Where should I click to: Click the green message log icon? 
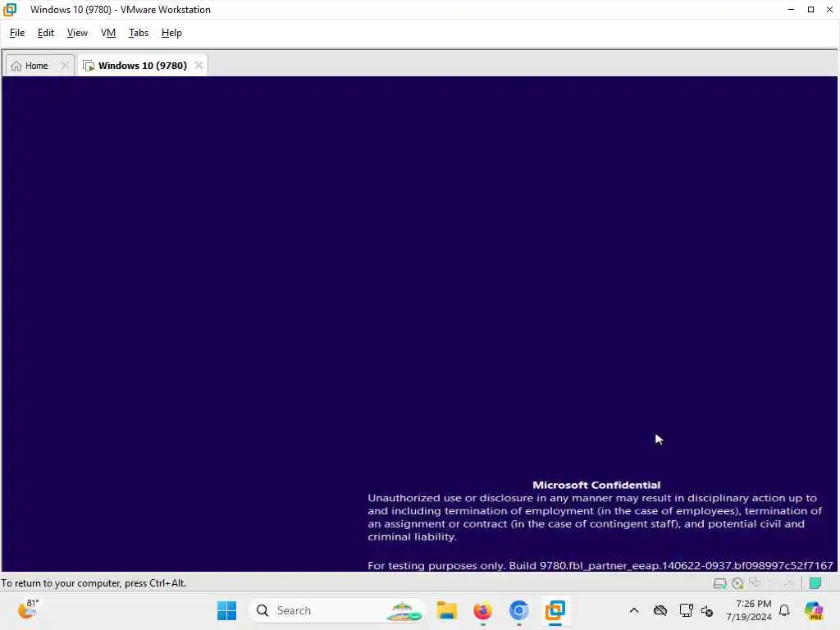(815, 583)
